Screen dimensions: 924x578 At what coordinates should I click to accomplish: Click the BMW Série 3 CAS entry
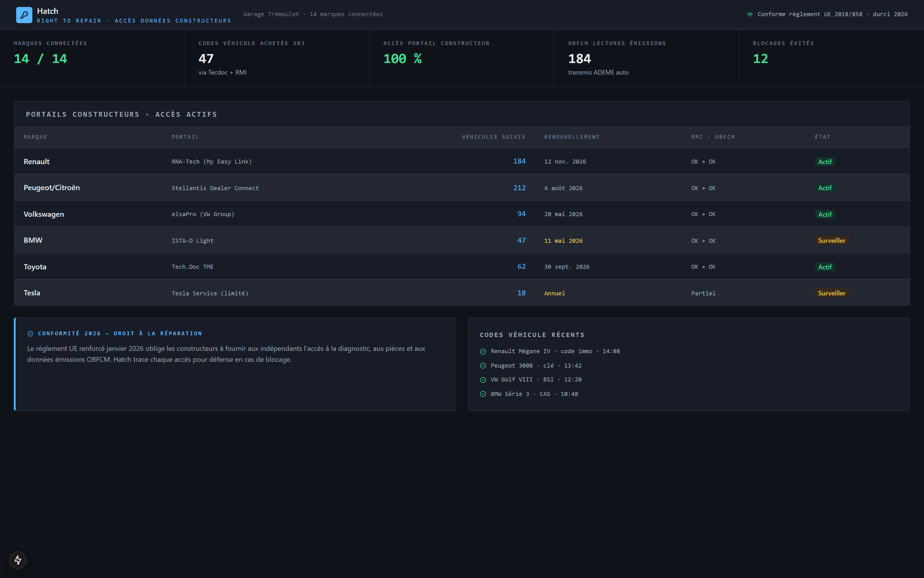click(534, 394)
